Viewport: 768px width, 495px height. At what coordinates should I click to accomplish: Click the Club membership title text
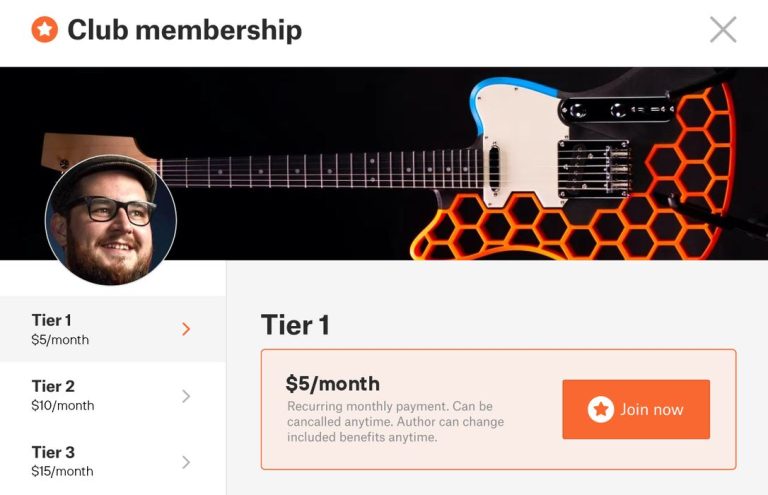184,30
